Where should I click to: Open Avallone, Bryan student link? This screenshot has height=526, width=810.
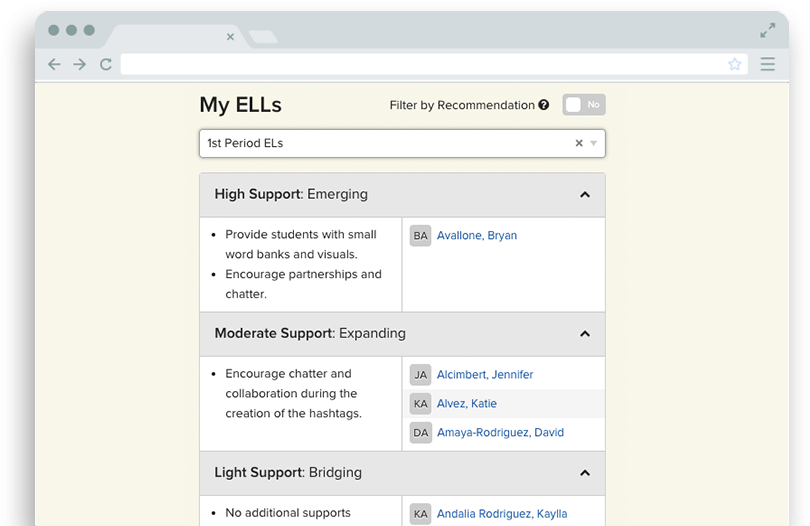[x=477, y=236]
